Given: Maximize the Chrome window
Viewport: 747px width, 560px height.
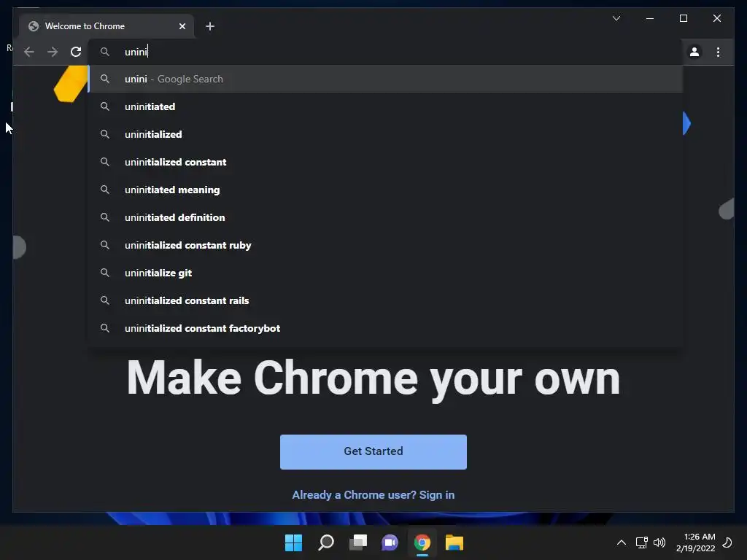Looking at the screenshot, I should [683, 18].
